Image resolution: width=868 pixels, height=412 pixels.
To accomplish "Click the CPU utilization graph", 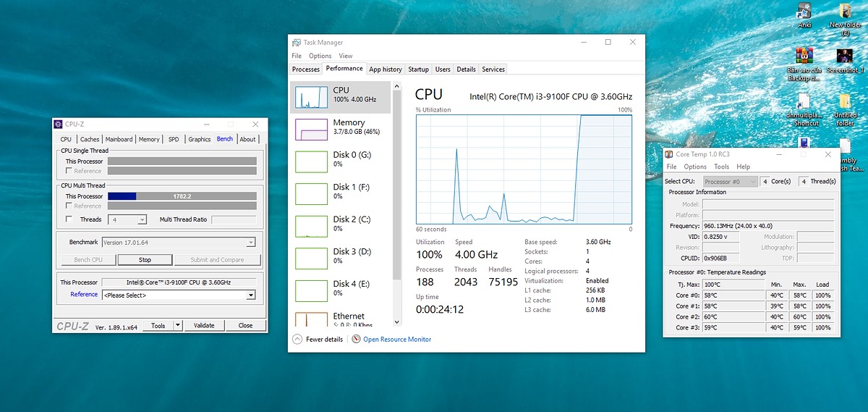I will click(524, 169).
